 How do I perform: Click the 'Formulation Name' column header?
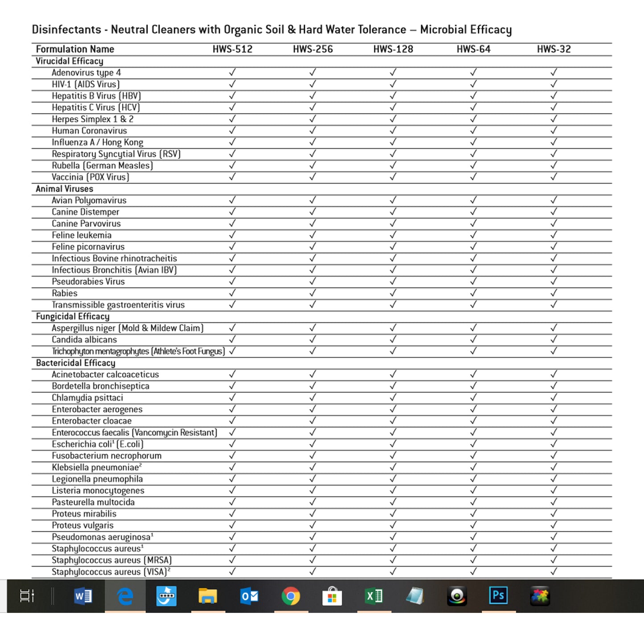click(x=75, y=49)
